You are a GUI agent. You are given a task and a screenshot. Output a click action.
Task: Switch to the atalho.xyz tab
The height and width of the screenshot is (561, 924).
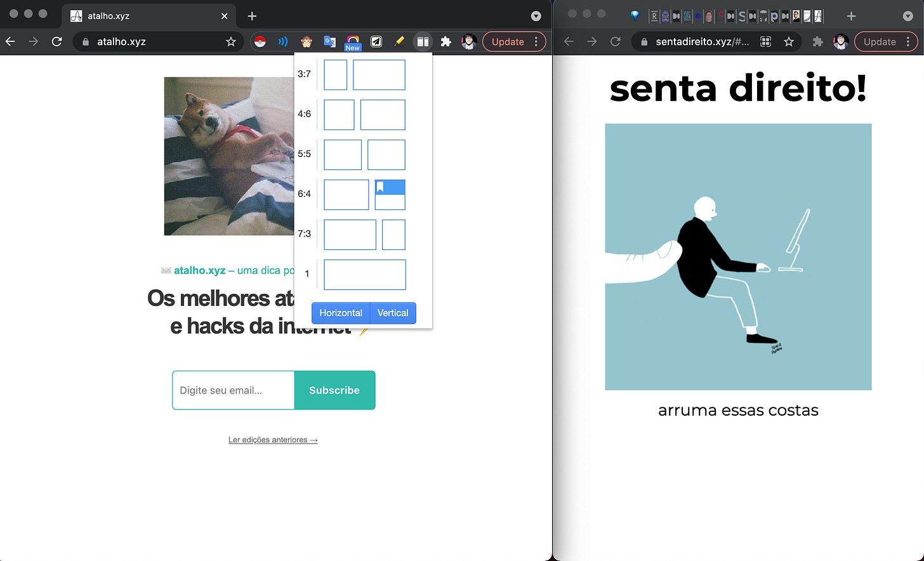(x=149, y=16)
